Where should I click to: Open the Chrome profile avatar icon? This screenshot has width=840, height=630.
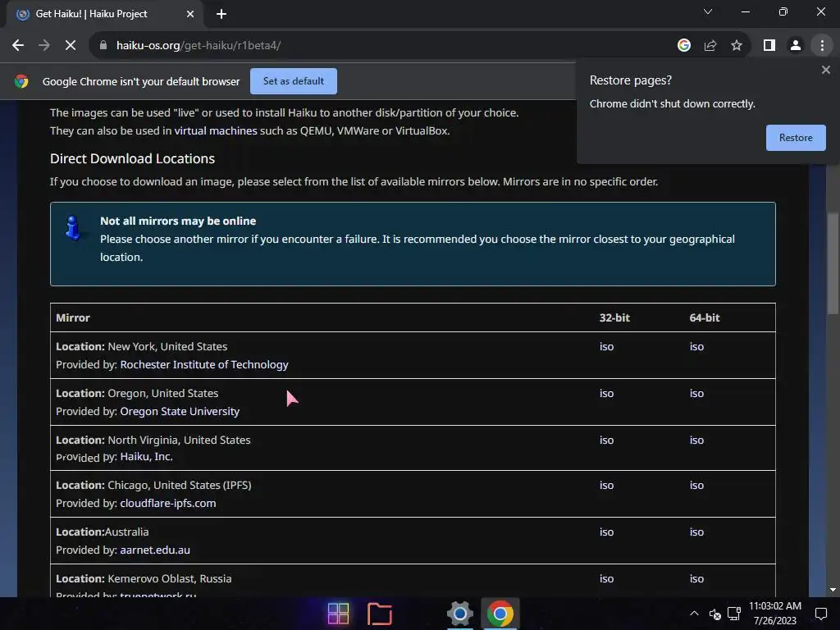coord(796,46)
